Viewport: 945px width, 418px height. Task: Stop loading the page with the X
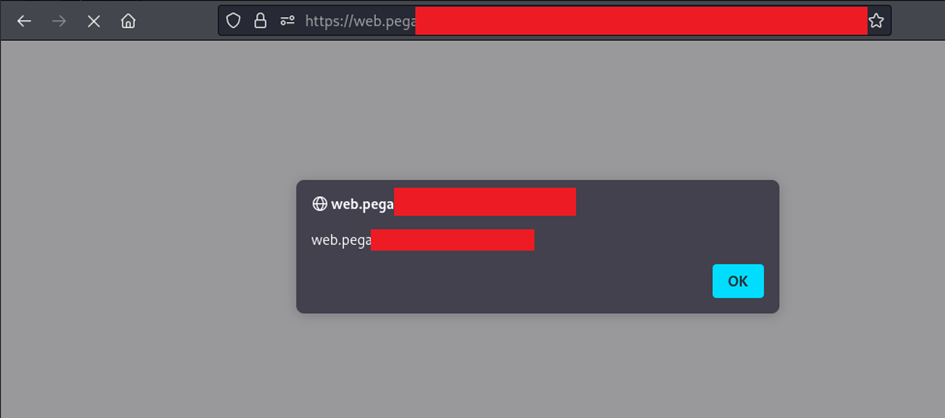(93, 21)
